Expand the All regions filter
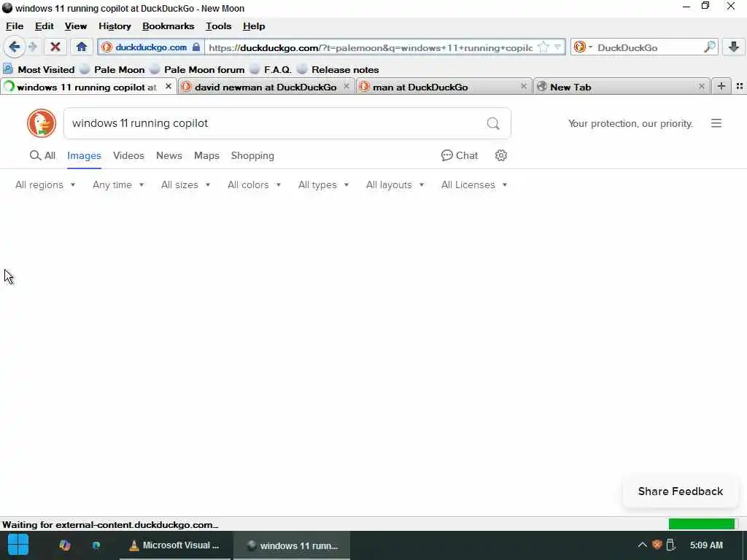 pos(45,184)
